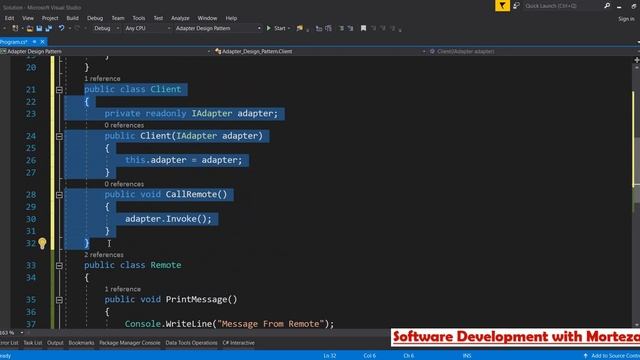Viewport: 640px width, 360px height.
Task: Open the Test menu
Action: click(158, 18)
